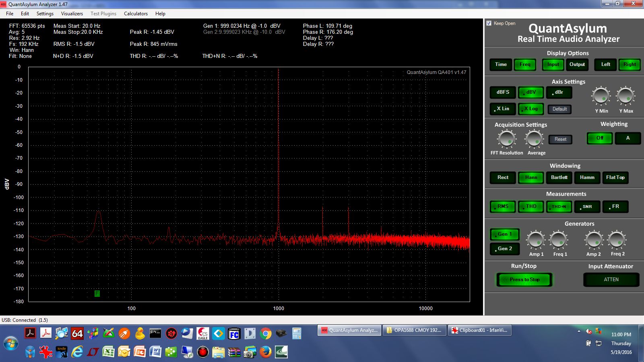Switch X axis to X Lin
Image resolution: width=644 pixels, height=362 pixels.
[503, 109]
